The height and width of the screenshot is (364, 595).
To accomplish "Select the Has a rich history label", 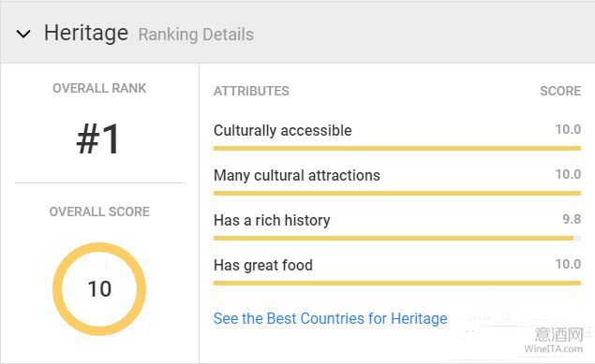I will click(x=272, y=220).
